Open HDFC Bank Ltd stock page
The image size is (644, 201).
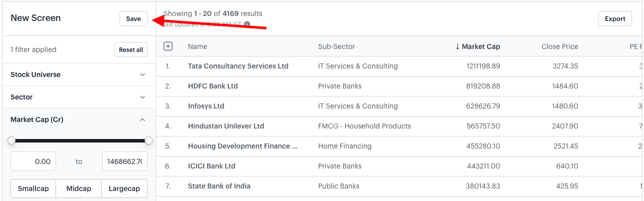(x=213, y=86)
